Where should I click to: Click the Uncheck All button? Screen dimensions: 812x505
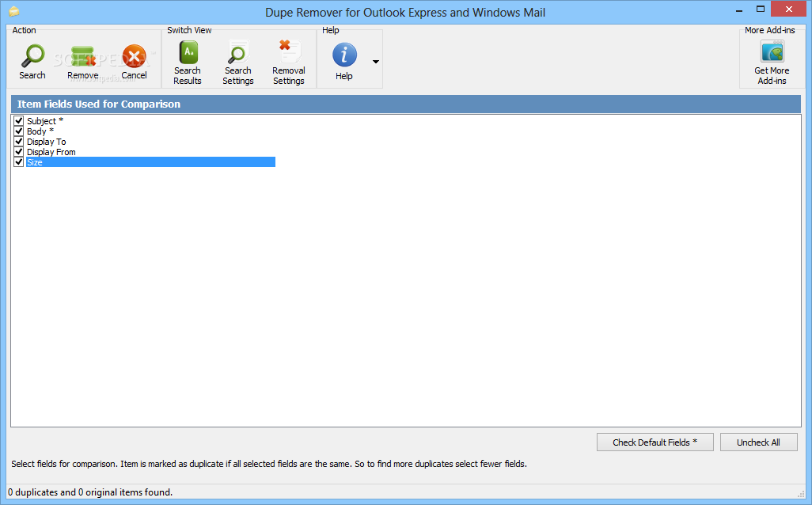(759, 442)
